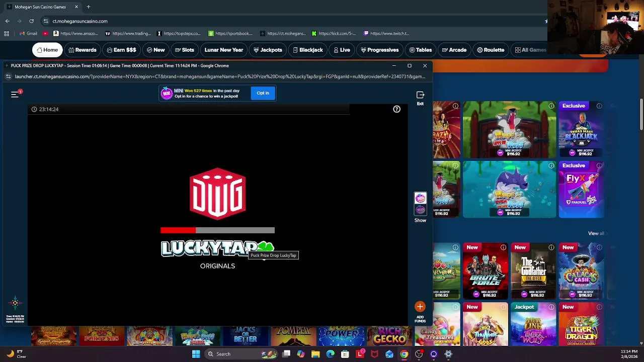Viewport: 644px width, 362px height.
Task: Click the main browser address bar
Action: pos(292,21)
